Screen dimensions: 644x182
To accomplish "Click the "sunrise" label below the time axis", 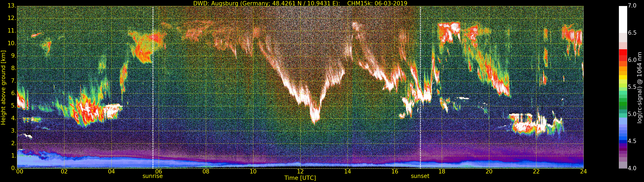I will click(x=152, y=176).
